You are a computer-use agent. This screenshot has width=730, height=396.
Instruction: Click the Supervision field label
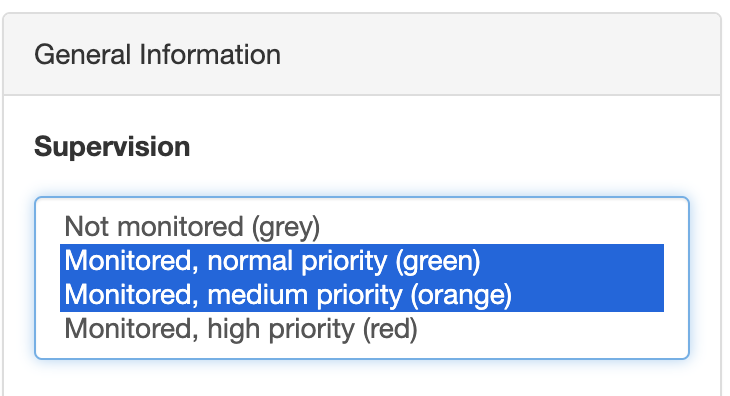(x=112, y=147)
